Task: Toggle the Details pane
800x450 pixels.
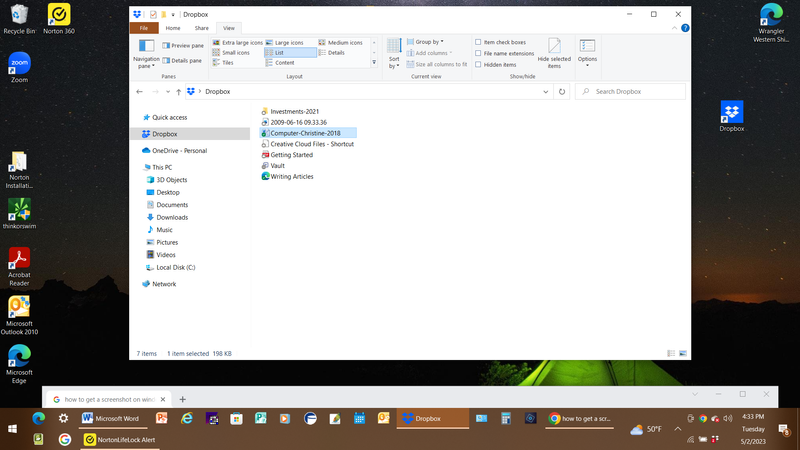Action: 182,60
